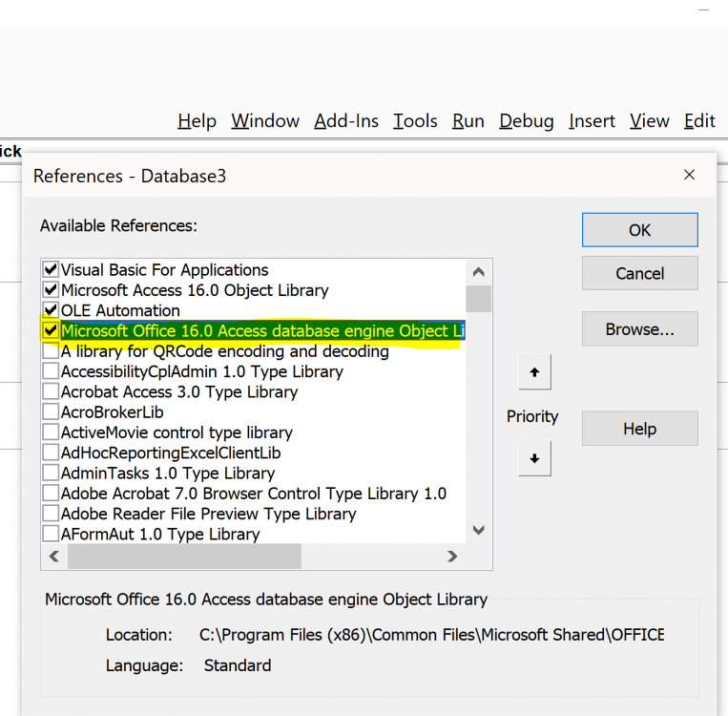Click Browse... to locate a library
Viewport: 728px width, 716px height.
640,329
